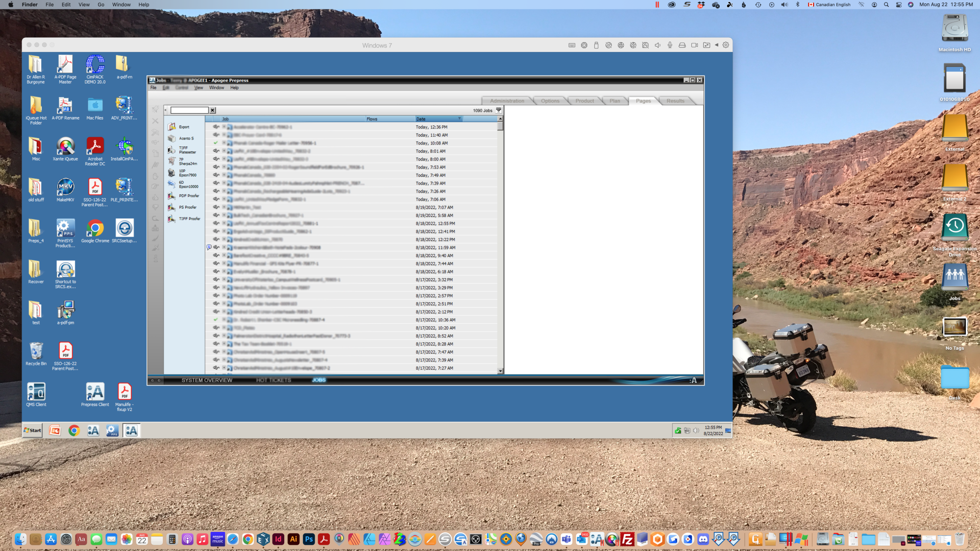Expand the job dated Today, 12:36 PM
980x551 pixels.
coord(224,127)
